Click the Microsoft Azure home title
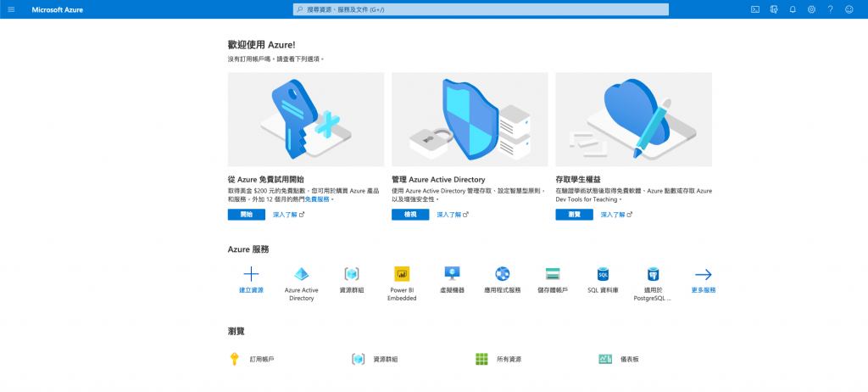This screenshot has width=868, height=392. (x=58, y=9)
